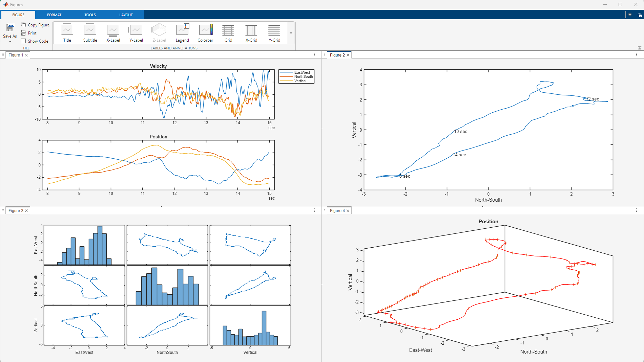Enable the Y-Grid lines
The image size is (644, 362).
click(274, 33)
